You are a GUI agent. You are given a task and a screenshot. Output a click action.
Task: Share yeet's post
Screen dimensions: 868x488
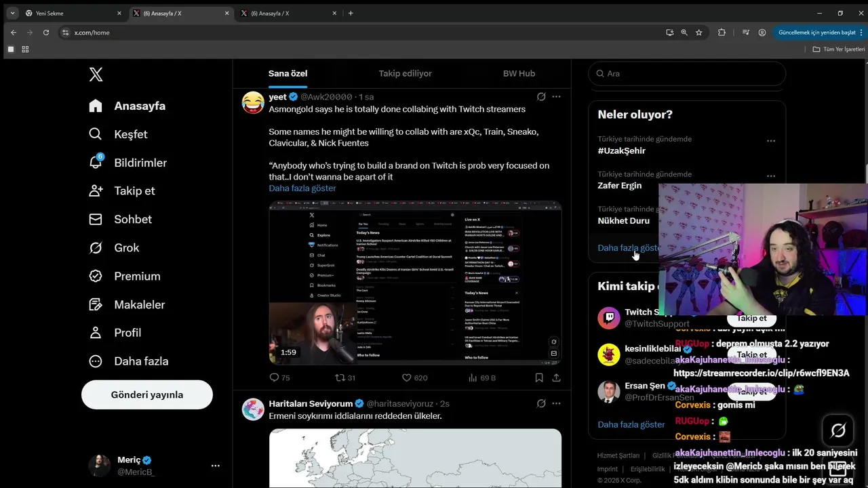(556, 378)
